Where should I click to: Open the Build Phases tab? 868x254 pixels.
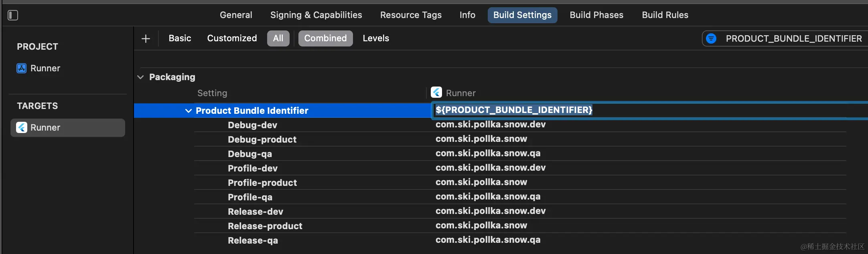(x=596, y=15)
